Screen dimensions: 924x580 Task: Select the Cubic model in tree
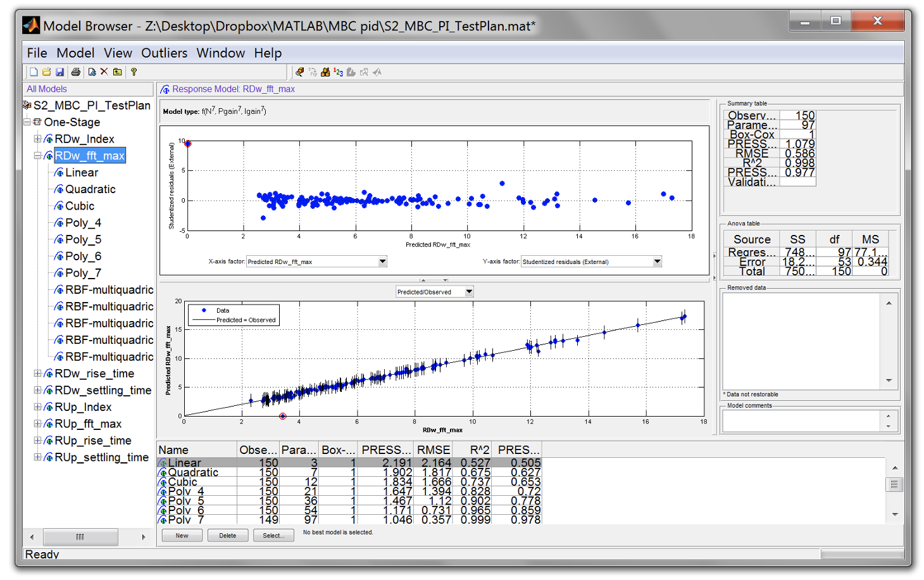[80, 206]
